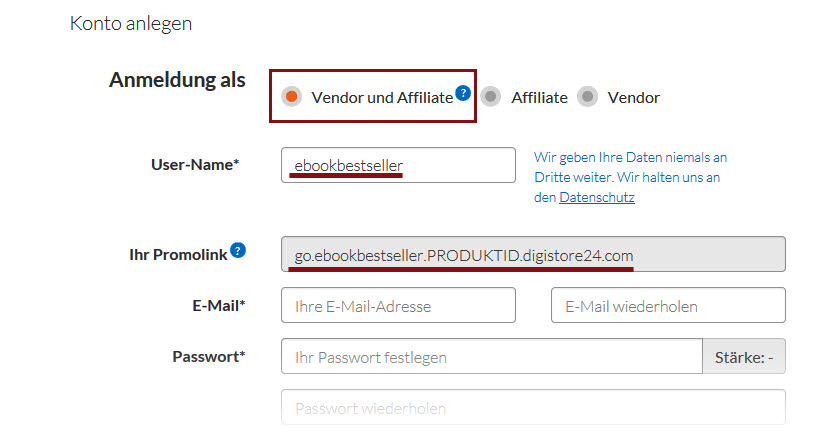Click the E-Mail* field label
The width and height of the screenshot is (819, 435).
[218, 305]
